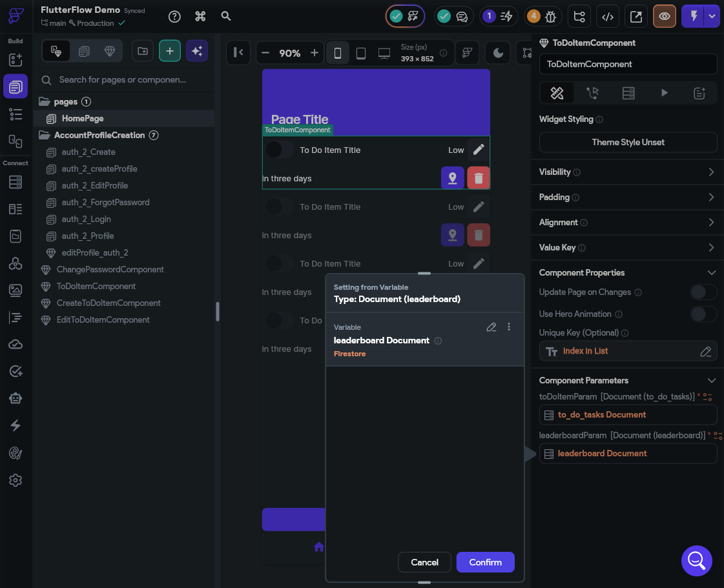
Task: Collapse Component Properties section
Action: [712, 273]
